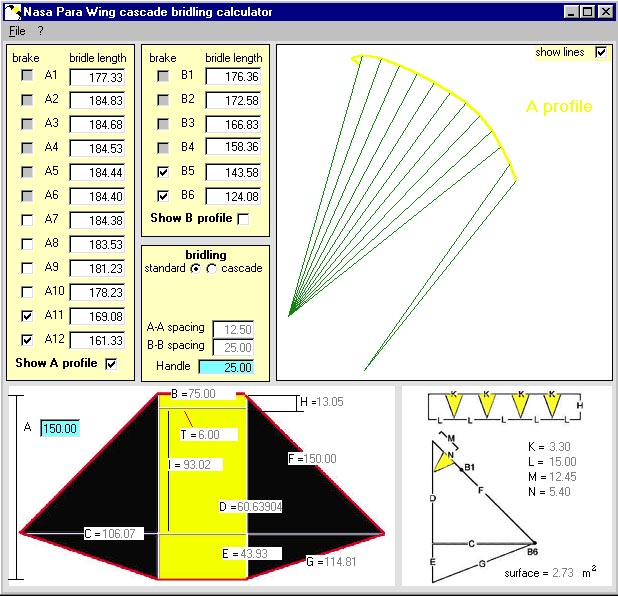Viewport: 618px width, 596px height.
Task: Uncheck the A11 brake checkbox
Action: 27,316
